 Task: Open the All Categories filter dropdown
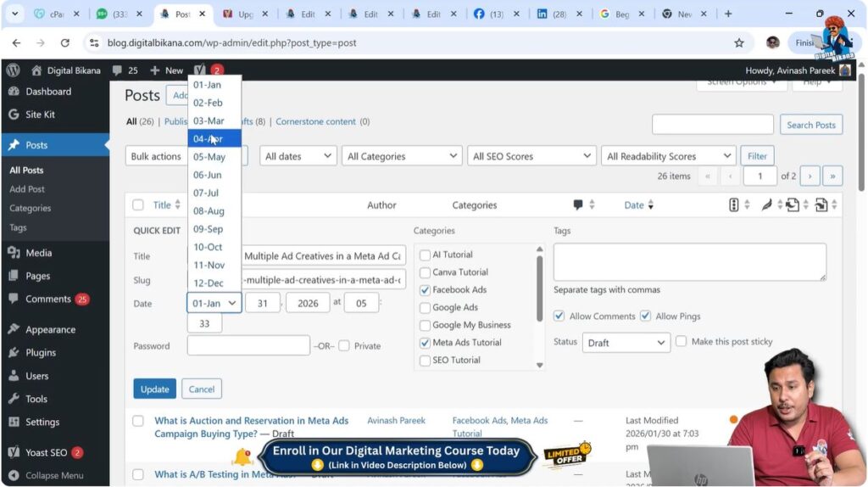[x=402, y=156]
